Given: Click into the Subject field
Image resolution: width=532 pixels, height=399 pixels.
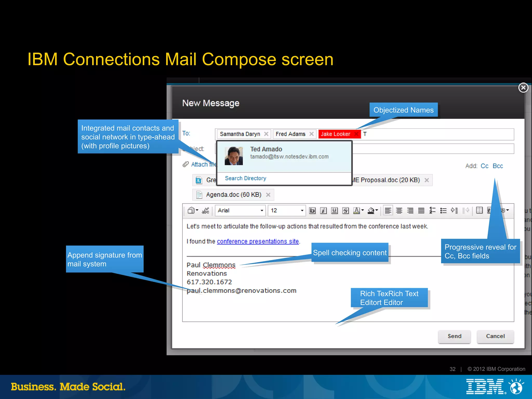Looking at the screenshot, I should pyautogui.click(x=433, y=149).
